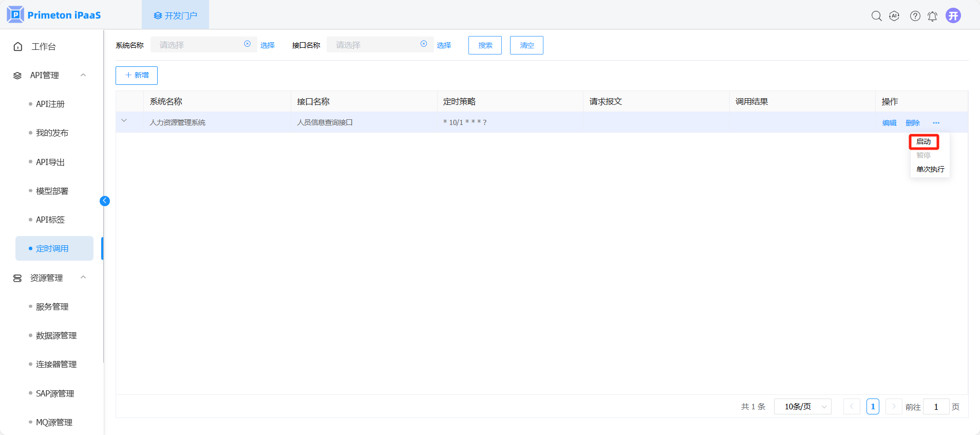This screenshot has width=980, height=435.
Task: Switch to the 开发门户 tab
Action: click(175, 15)
